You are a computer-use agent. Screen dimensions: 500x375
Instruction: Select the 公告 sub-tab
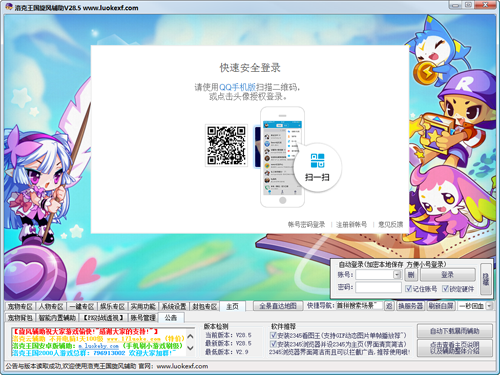[171, 318]
